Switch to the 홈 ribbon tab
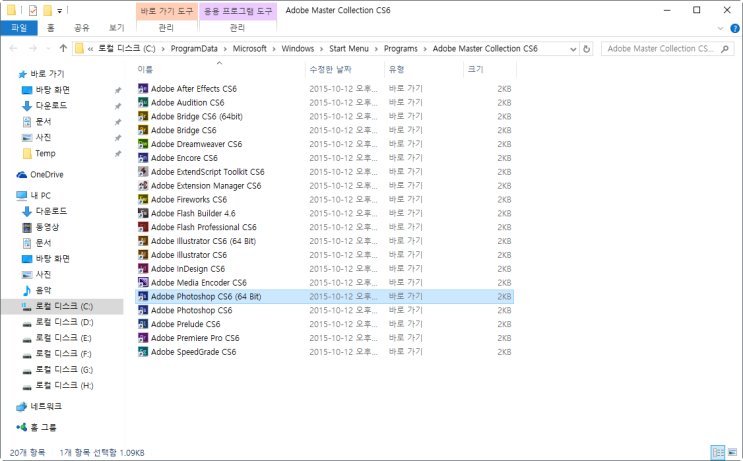 click(51, 28)
